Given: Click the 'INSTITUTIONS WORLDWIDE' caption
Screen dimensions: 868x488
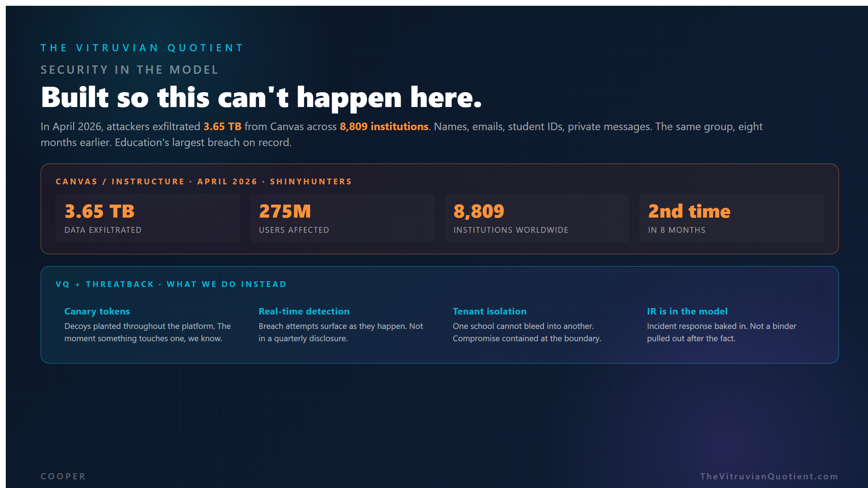Looking at the screenshot, I should tap(511, 230).
